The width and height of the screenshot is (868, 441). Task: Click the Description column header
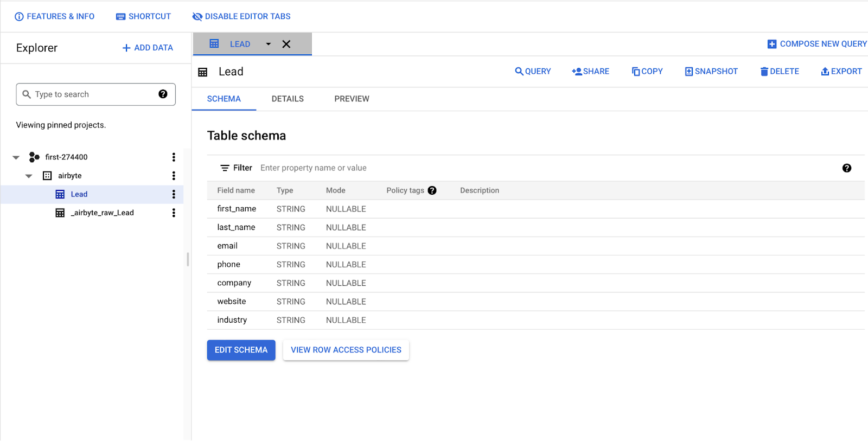coord(480,190)
